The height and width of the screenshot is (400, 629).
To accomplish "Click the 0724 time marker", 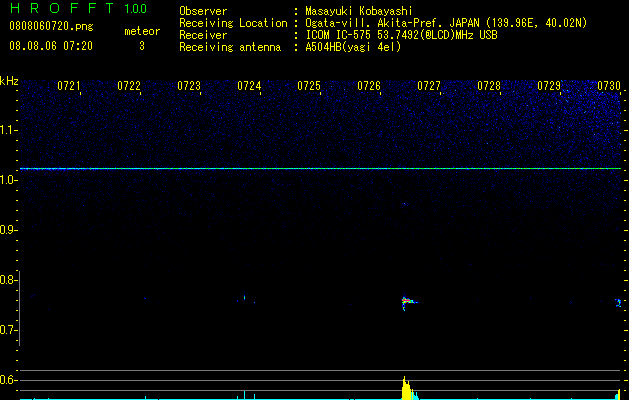I will (249, 86).
